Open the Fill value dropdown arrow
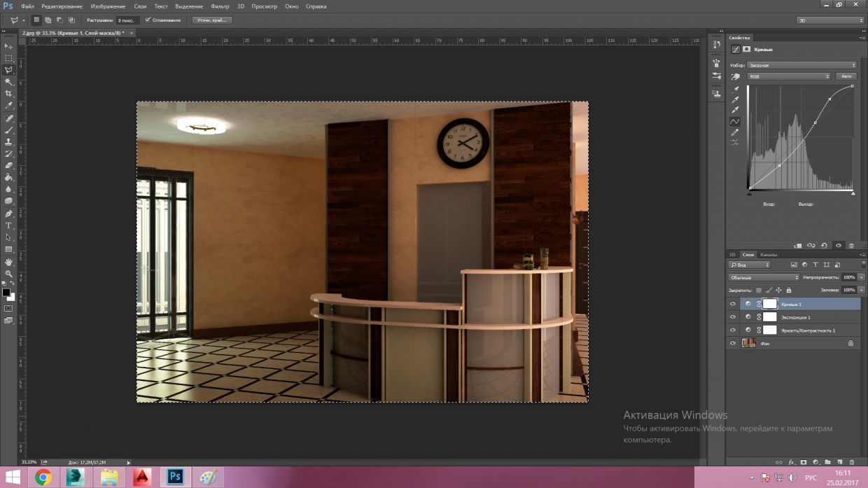Image resolution: width=868 pixels, height=488 pixels. (x=861, y=290)
